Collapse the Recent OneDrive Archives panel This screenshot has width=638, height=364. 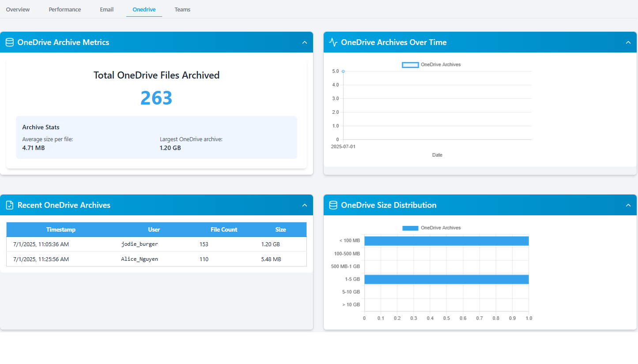(304, 205)
